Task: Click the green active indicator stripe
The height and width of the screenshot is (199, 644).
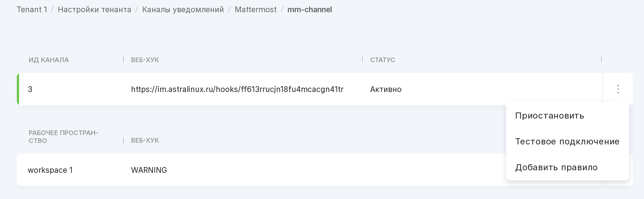Action: click(x=18, y=89)
